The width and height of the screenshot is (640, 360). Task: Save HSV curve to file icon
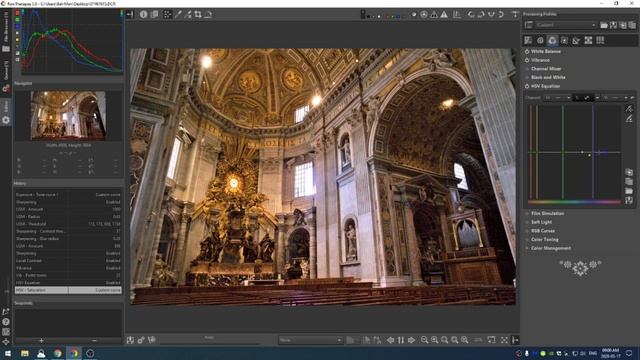click(x=629, y=200)
